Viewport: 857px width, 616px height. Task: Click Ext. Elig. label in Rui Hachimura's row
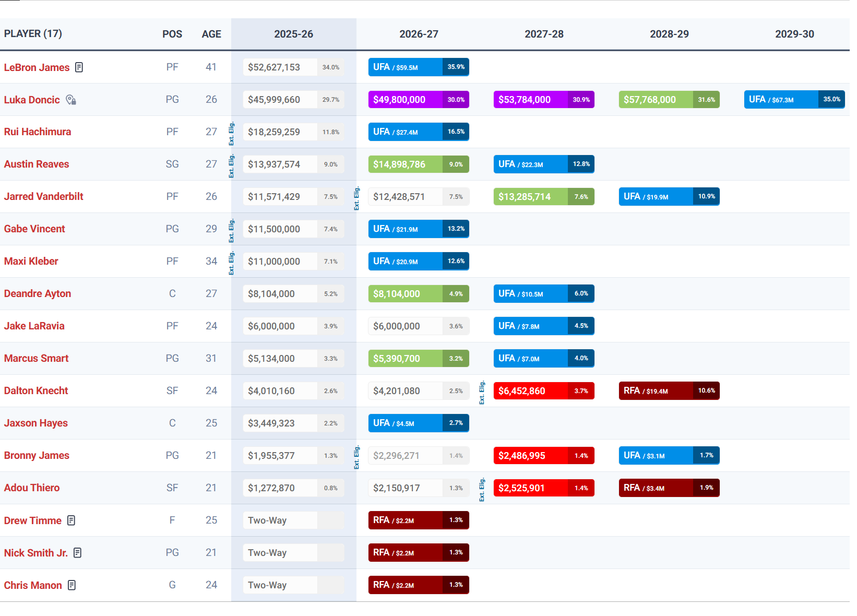click(231, 134)
